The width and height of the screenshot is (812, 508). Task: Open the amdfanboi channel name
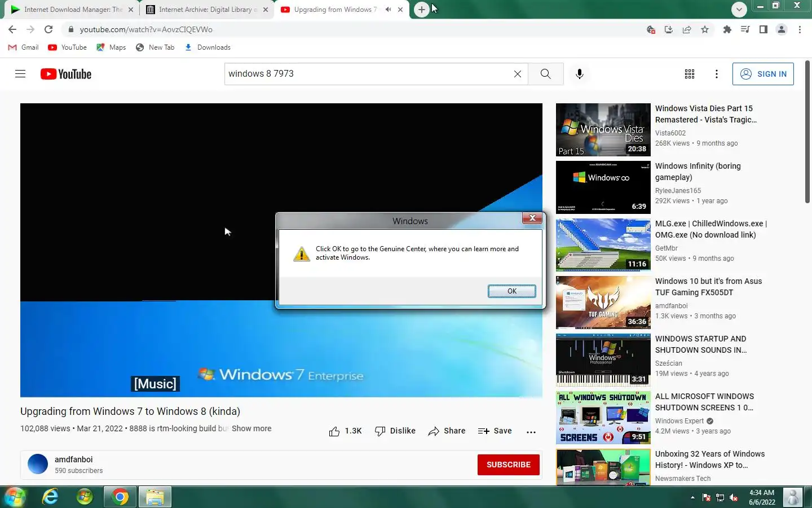(73, 459)
